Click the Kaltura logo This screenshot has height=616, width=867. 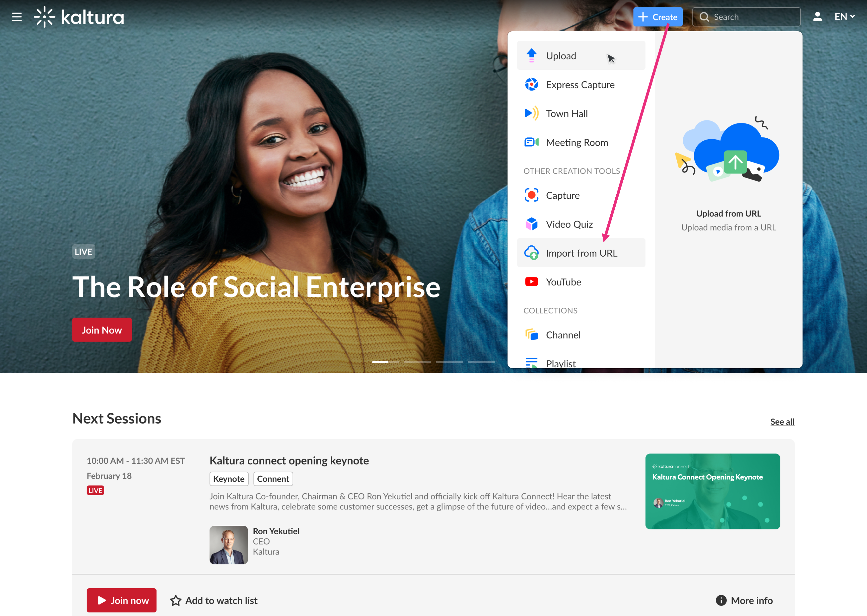79,17
